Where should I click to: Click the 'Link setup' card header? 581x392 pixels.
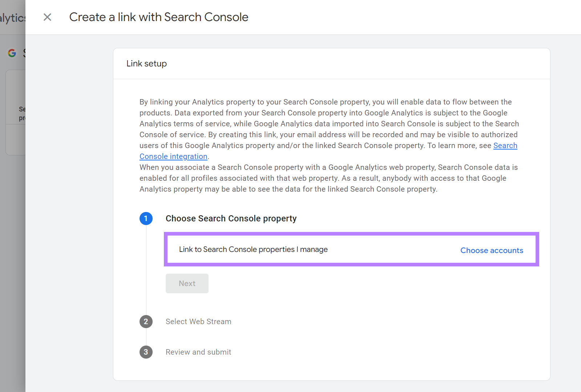[147, 64]
